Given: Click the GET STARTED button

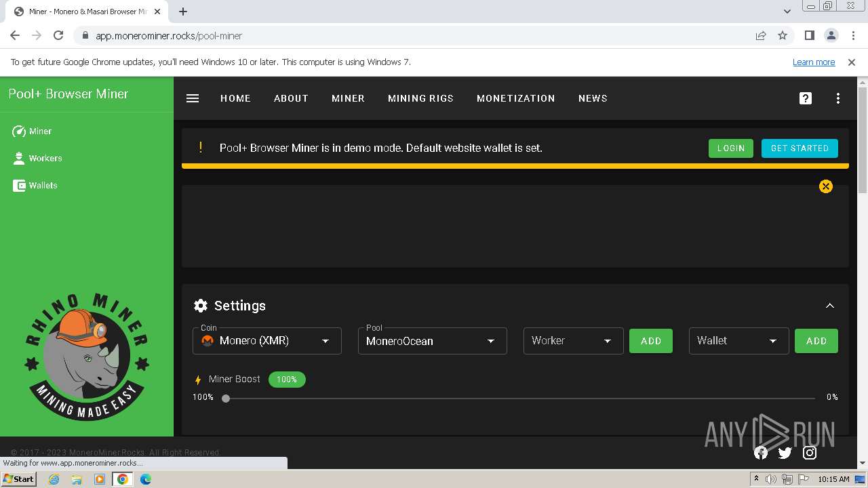Looking at the screenshot, I should click(x=800, y=148).
